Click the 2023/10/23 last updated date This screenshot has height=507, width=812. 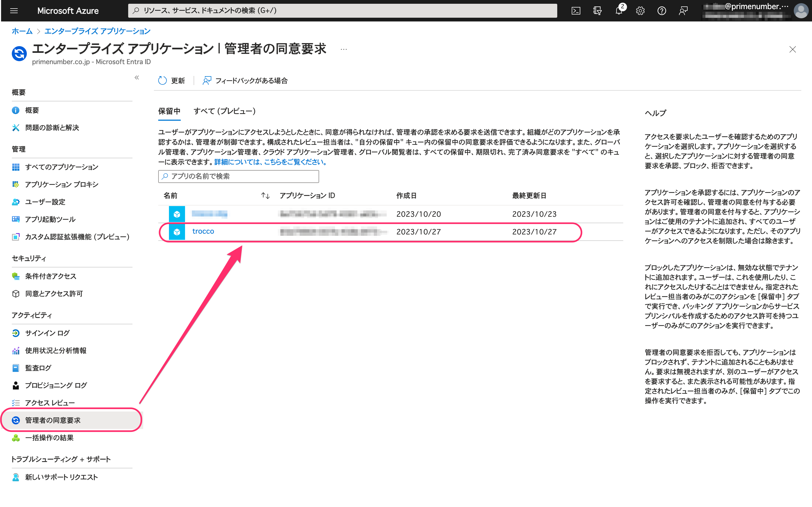pos(534,214)
